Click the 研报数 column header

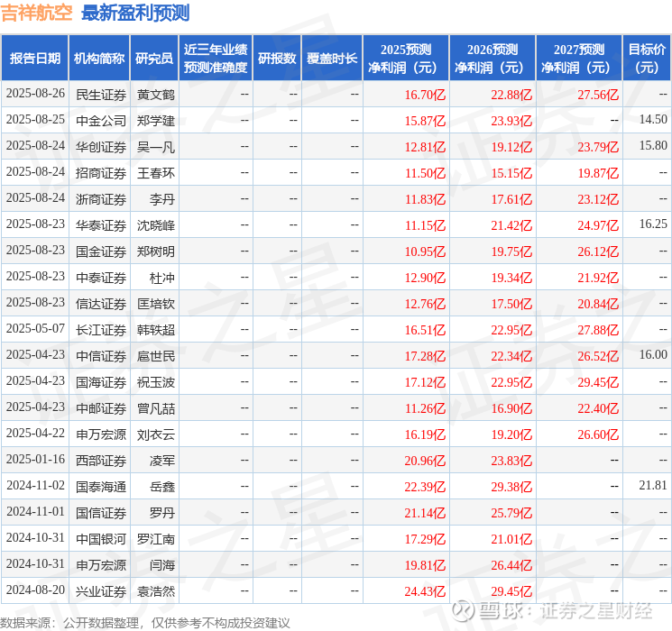point(277,58)
